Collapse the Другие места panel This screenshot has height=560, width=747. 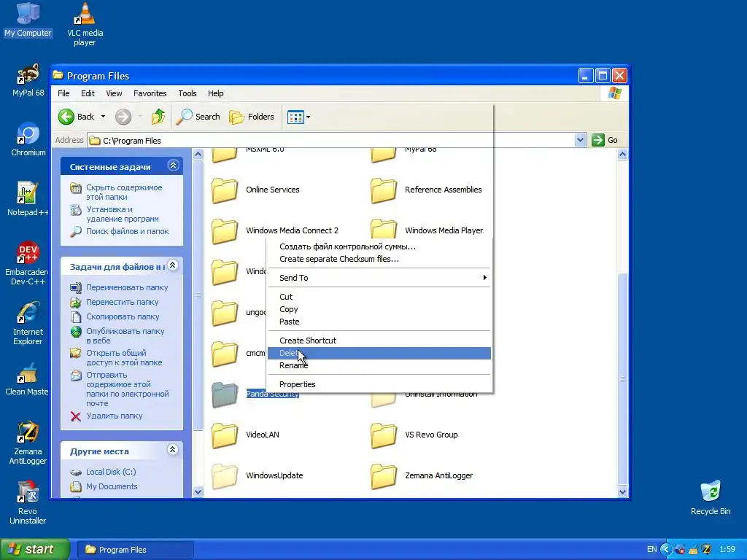click(173, 449)
